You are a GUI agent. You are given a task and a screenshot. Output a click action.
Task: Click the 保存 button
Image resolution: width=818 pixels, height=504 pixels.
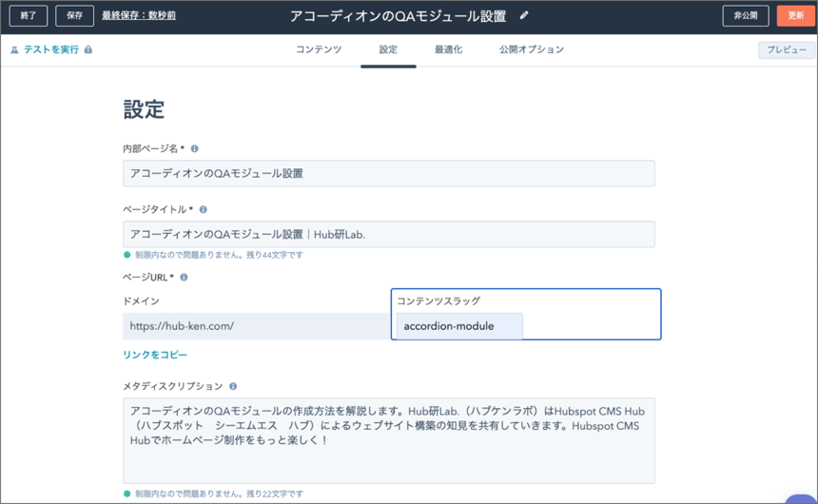(x=74, y=15)
